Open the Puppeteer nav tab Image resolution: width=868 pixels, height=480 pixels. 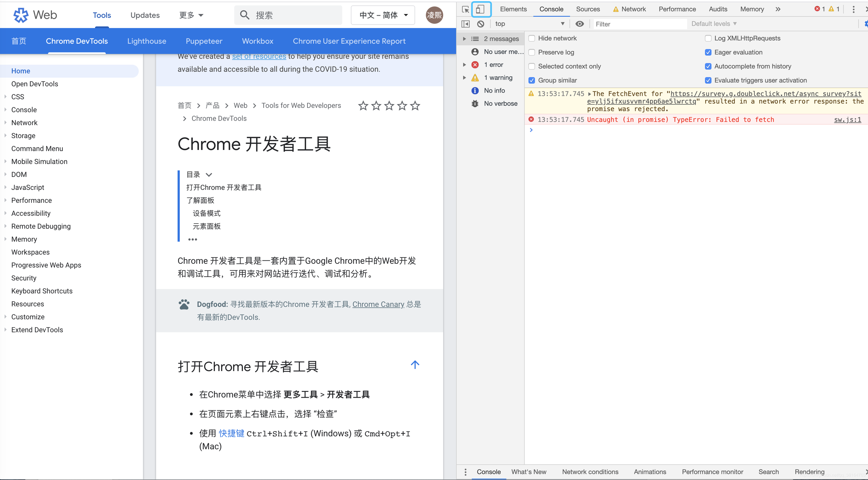tap(204, 41)
